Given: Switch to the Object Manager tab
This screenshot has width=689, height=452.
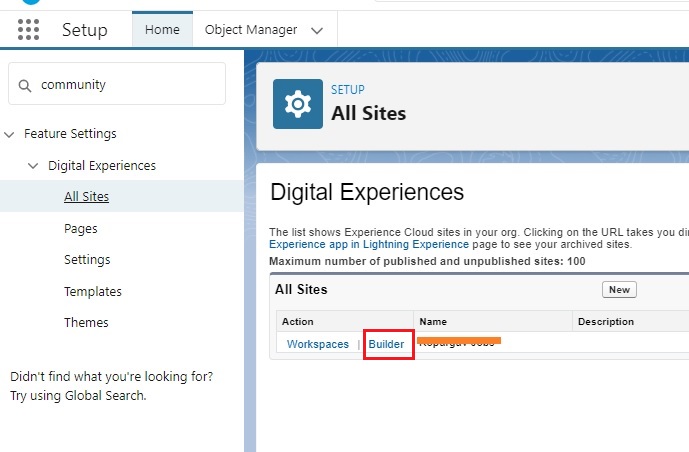Looking at the screenshot, I should point(251,29).
